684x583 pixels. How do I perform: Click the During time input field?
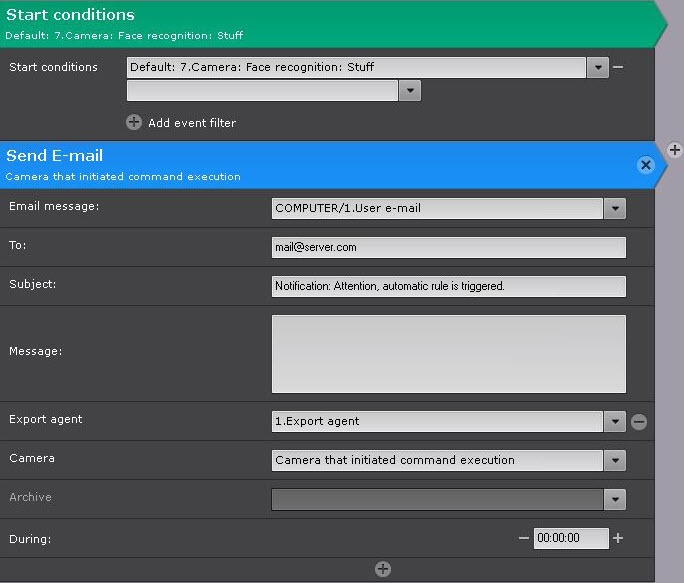[570, 538]
